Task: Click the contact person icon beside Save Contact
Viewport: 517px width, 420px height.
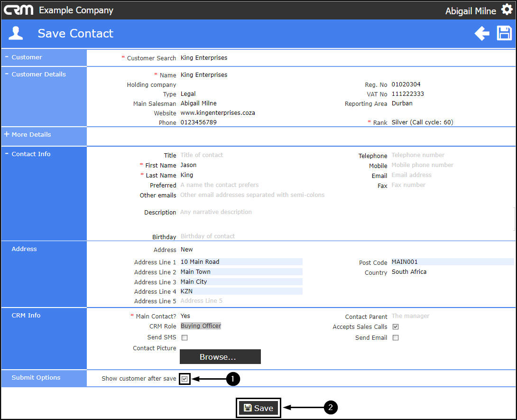Action: 16,34
